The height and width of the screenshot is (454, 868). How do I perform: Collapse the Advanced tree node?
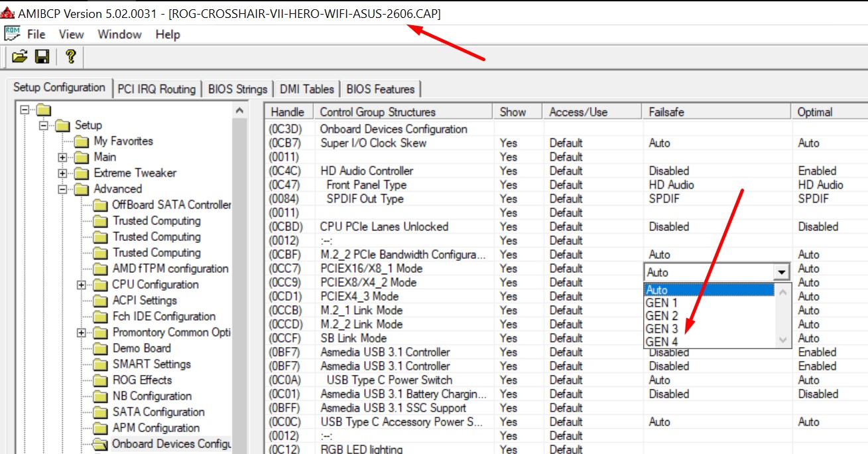pos(63,189)
